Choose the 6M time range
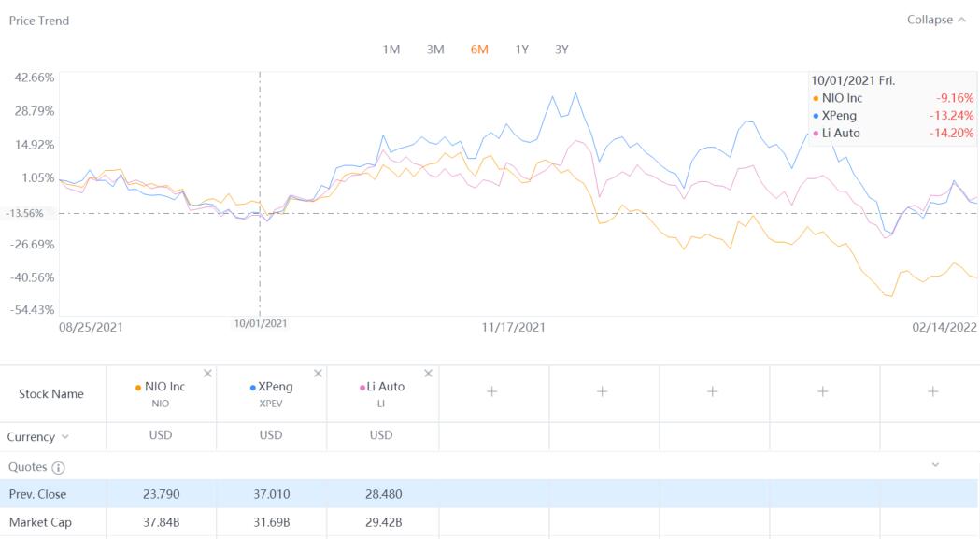 tap(479, 50)
